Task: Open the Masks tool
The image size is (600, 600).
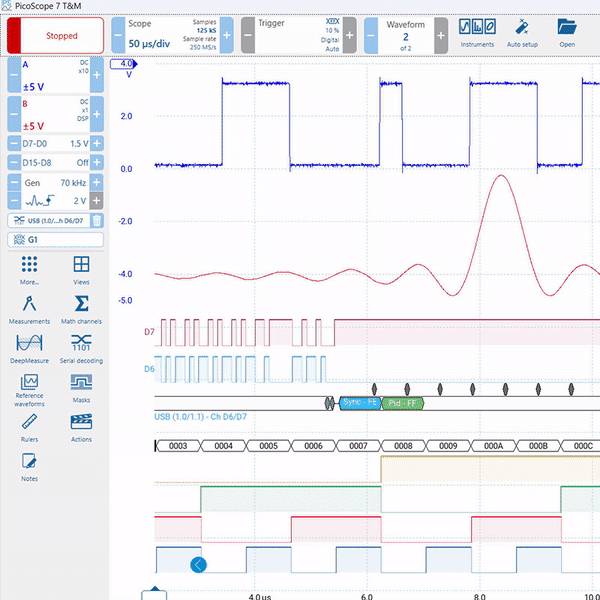Action: click(x=81, y=388)
